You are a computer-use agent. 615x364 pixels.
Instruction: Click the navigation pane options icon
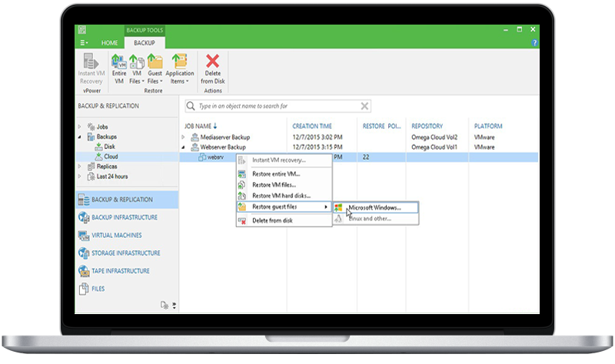[165, 305]
